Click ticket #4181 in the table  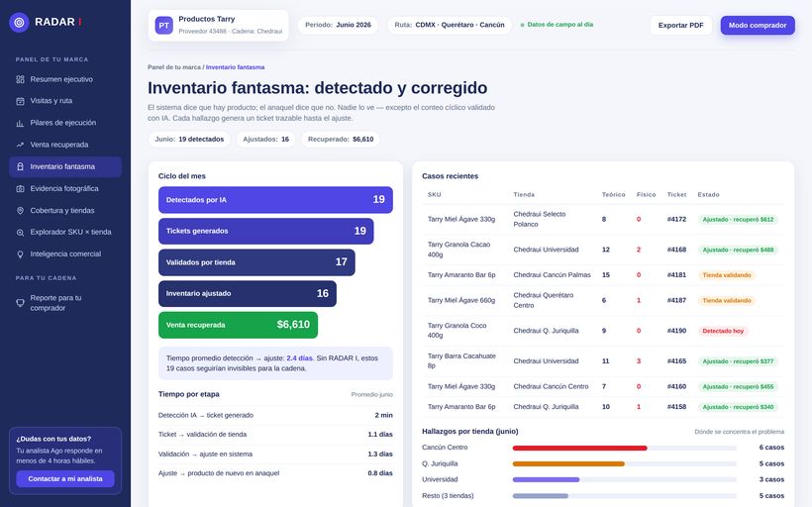(x=677, y=275)
